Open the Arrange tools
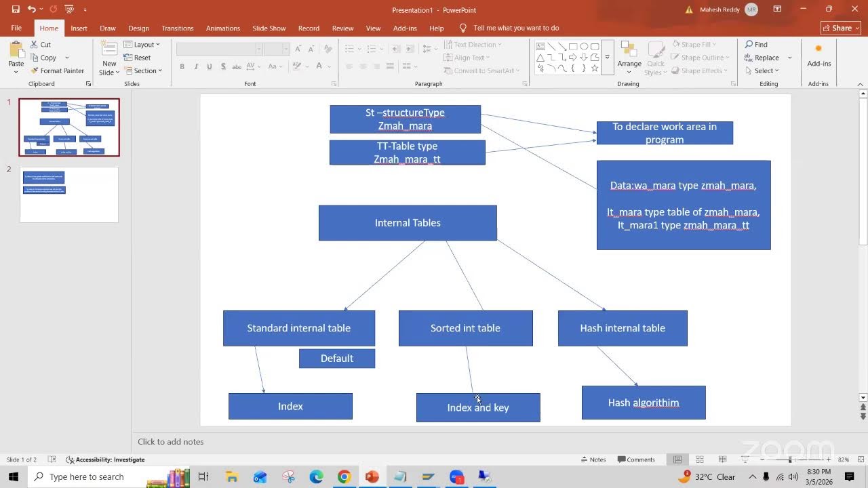This screenshot has width=868, height=488. click(x=629, y=56)
